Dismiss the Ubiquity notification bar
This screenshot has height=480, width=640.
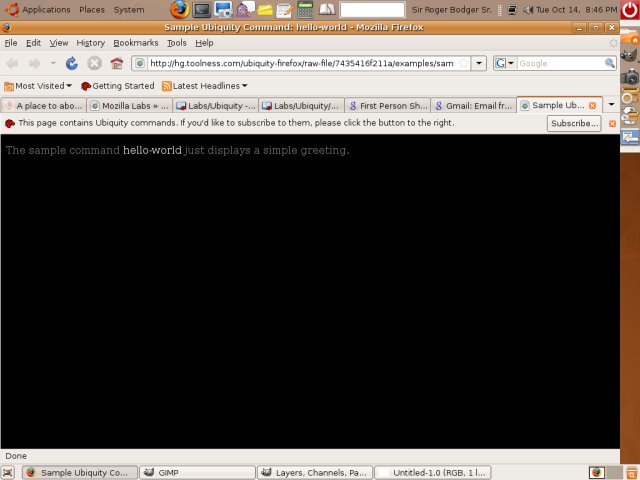pos(612,123)
